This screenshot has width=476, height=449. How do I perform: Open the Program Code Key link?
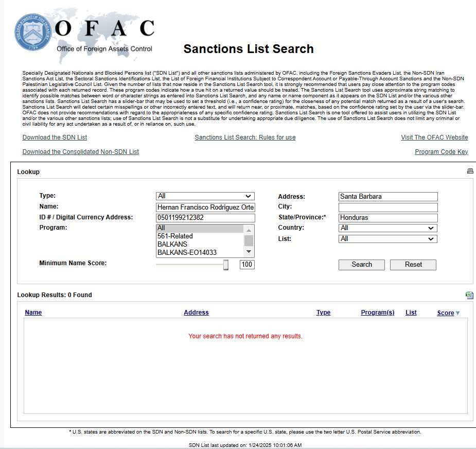(x=441, y=152)
